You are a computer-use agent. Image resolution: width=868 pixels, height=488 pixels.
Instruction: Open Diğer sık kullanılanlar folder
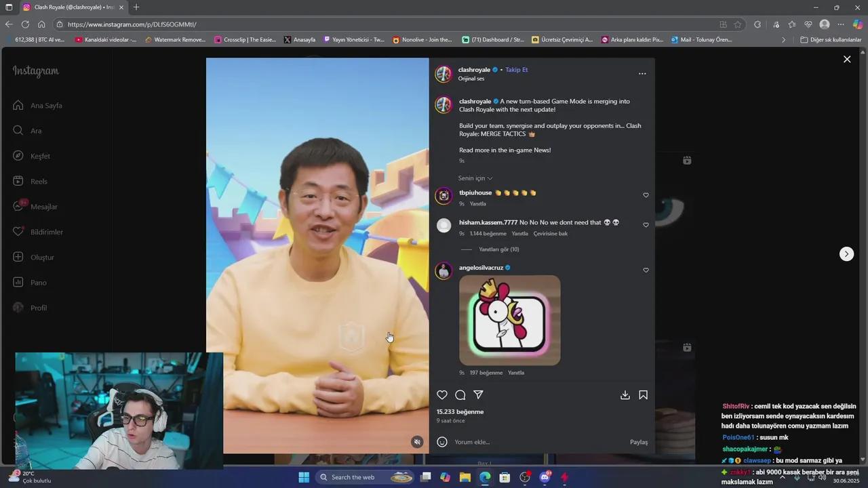(831, 40)
